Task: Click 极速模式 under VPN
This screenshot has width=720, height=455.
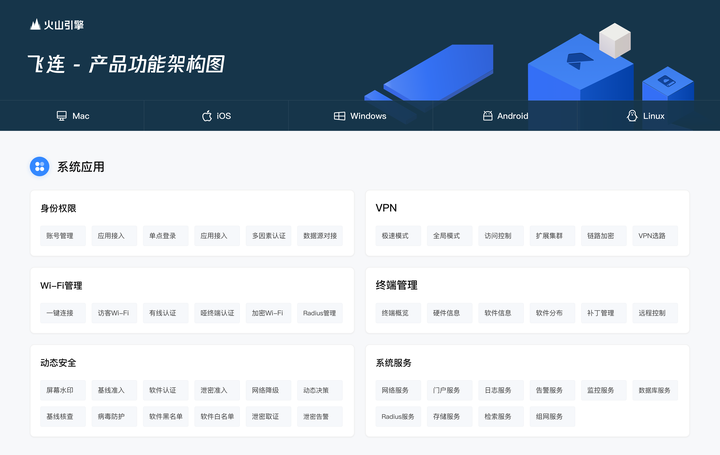Action: click(x=395, y=236)
